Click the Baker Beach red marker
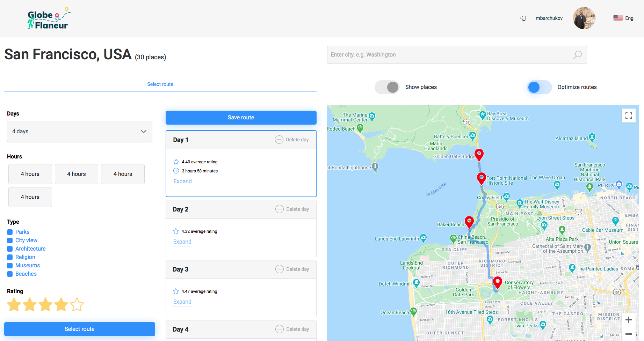Viewport: 644px width, 341px height. pyautogui.click(x=469, y=222)
